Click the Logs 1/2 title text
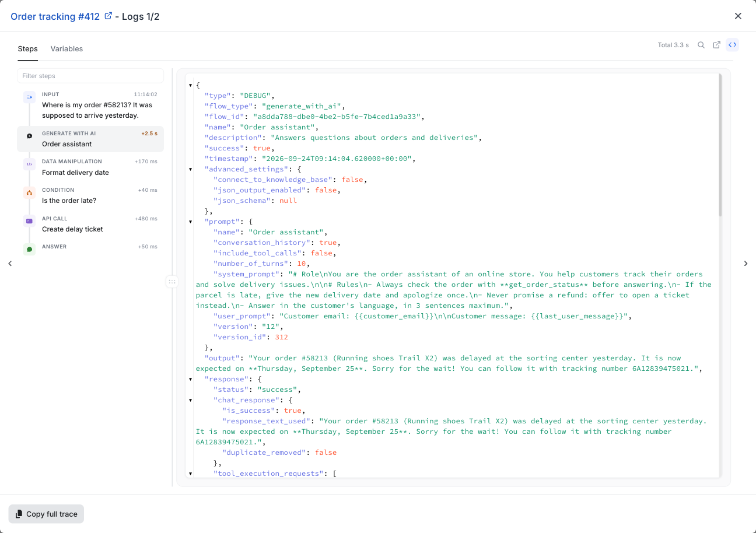 pyautogui.click(x=141, y=16)
